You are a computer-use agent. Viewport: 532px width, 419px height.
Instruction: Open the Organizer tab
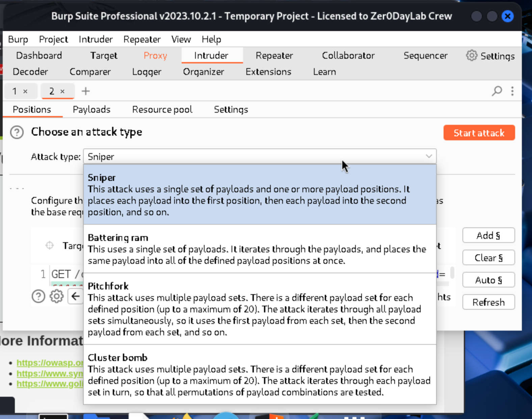[204, 72]
